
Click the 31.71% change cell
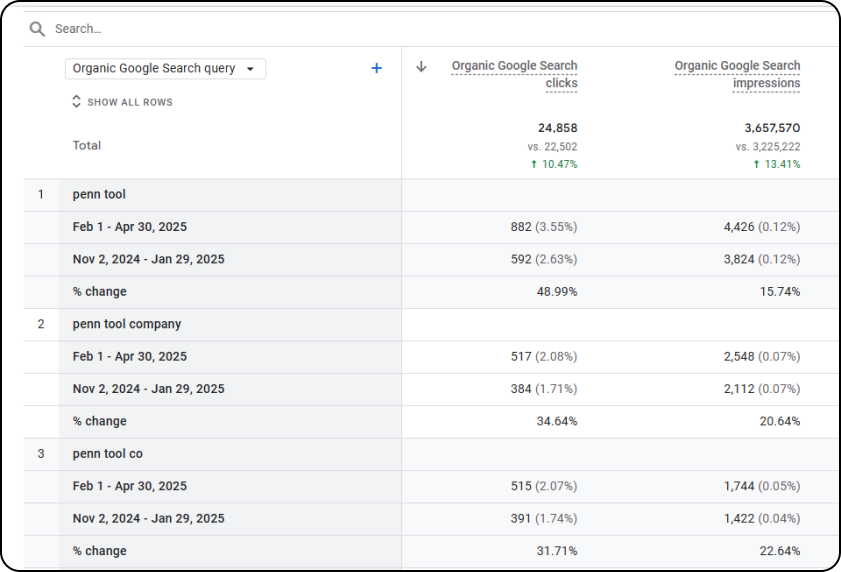pyautogui.click(x=557, y=551)
